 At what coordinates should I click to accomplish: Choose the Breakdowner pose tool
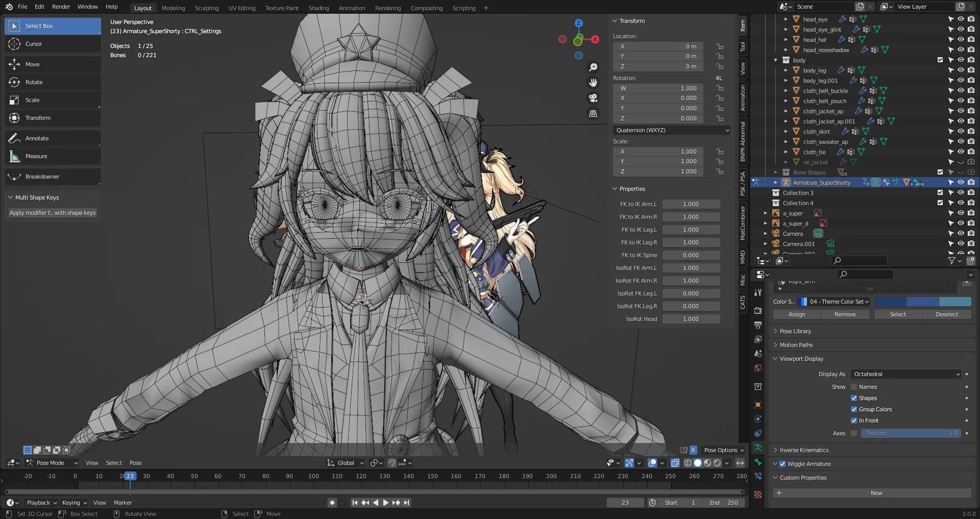[x=53, y=176]
